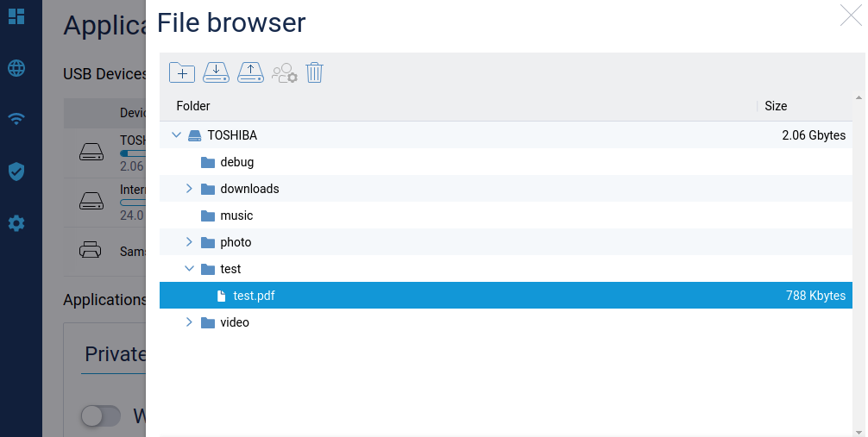Click the Size column header

tap(776, 106)
